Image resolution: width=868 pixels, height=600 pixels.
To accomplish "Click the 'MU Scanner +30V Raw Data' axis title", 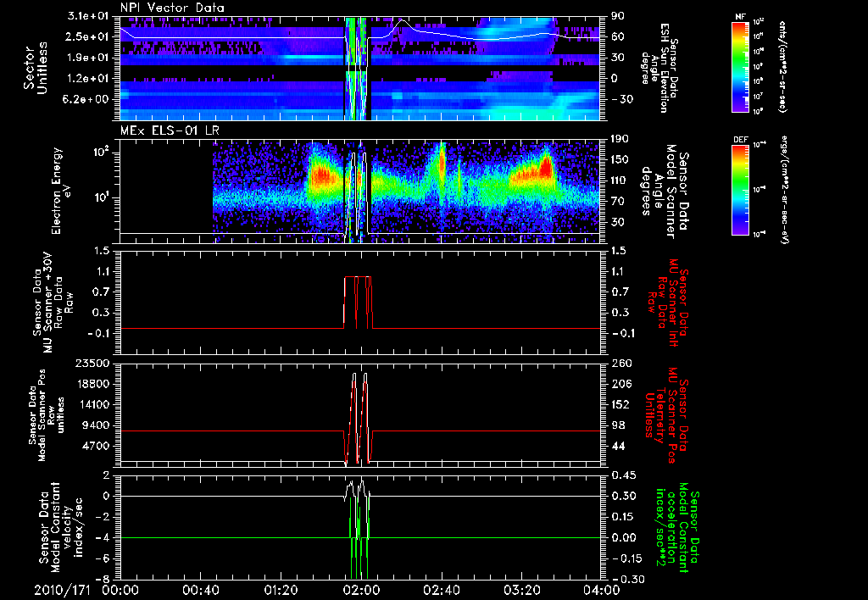I will [53, 303].
